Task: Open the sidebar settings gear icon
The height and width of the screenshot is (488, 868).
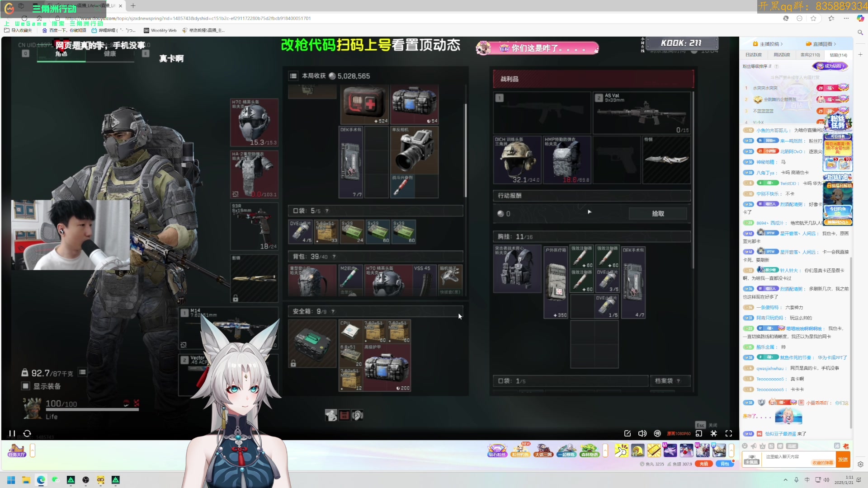Action: (x=860, y=464)
